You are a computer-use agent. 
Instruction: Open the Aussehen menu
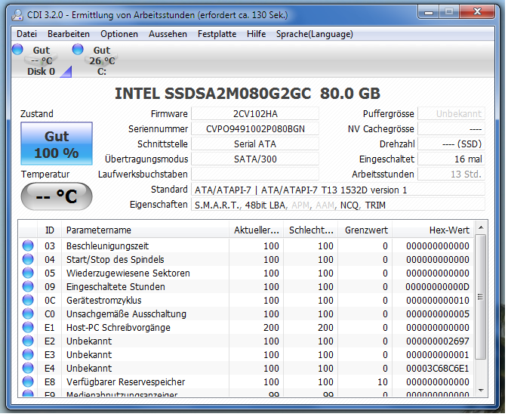coord(168,34)
